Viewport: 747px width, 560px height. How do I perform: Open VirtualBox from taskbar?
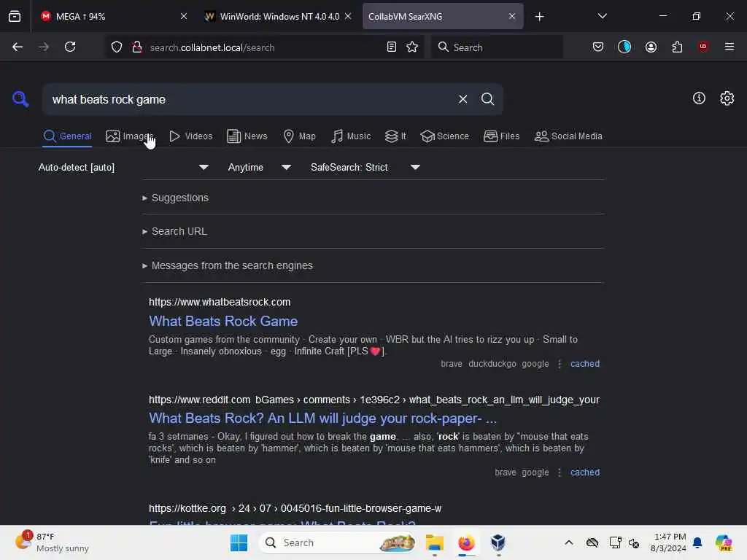[x=498, y=542]
